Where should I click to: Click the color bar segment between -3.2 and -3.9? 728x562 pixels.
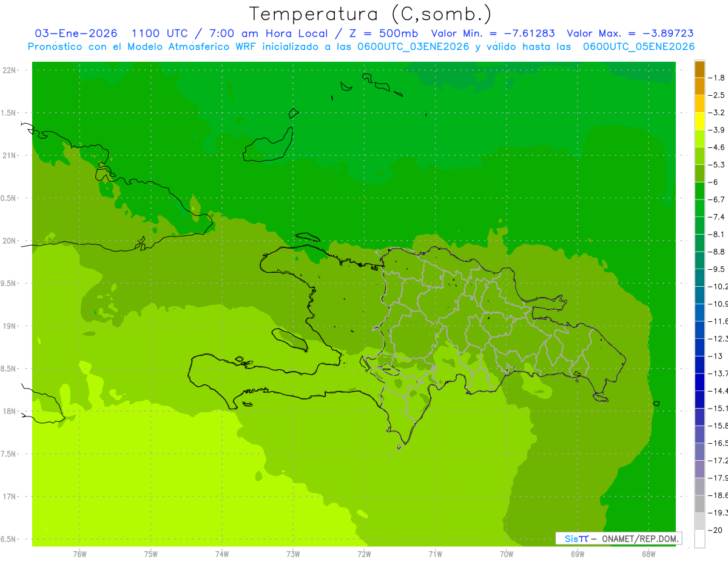click(699, 121)
